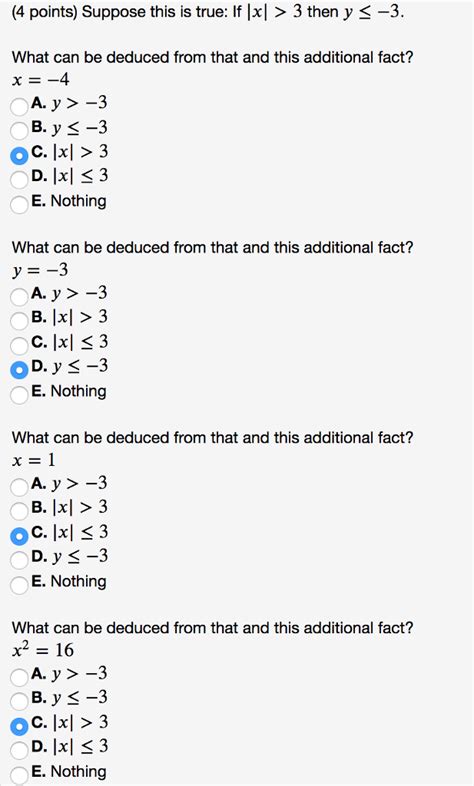Select option C |x| ≤ 3 for y = −3
The width and height of the screenshot is (474, 786).
pos(19,345)
